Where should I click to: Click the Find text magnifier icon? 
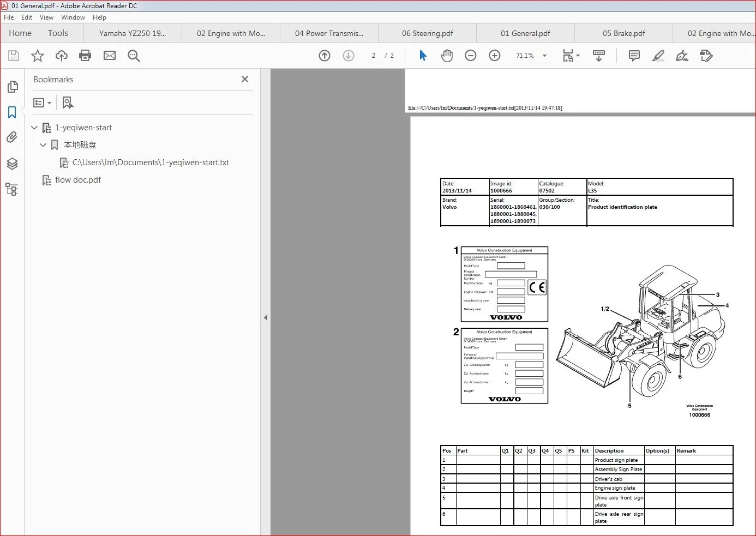(134, 56)
